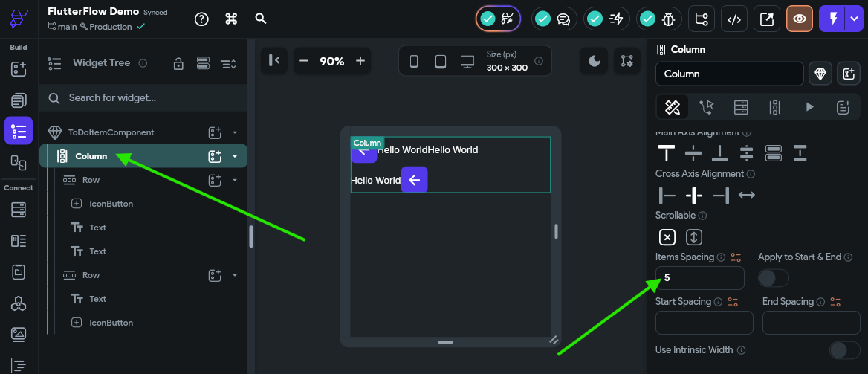Select the first Row in widget tree
This screenshot has width=868, height=374.
point(91,180)
